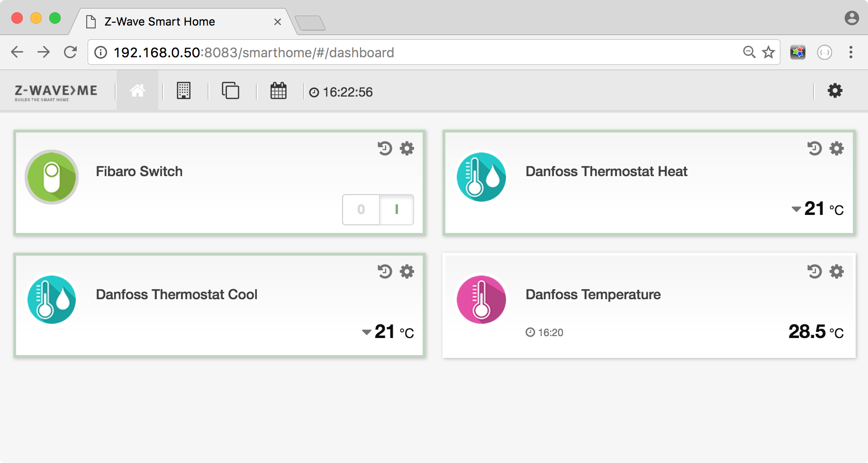Open Danfoss Thermostat Heat settings gear
The width and height of the screenshot is (868, 463).
click(837, 148)
